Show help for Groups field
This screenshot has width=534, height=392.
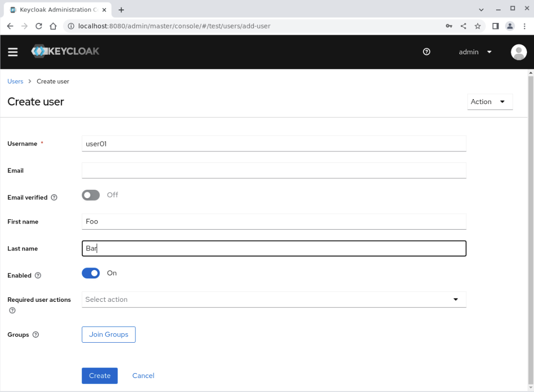coord(36,335)
